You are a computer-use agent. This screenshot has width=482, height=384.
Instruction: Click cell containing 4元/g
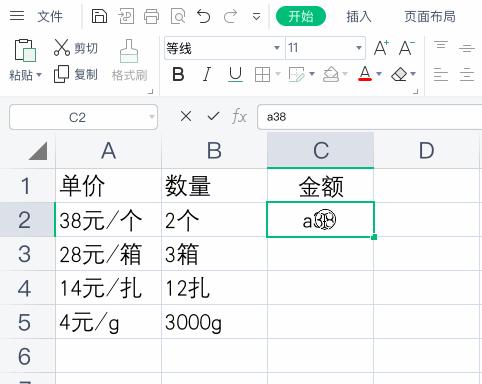[x=108, y=322]
